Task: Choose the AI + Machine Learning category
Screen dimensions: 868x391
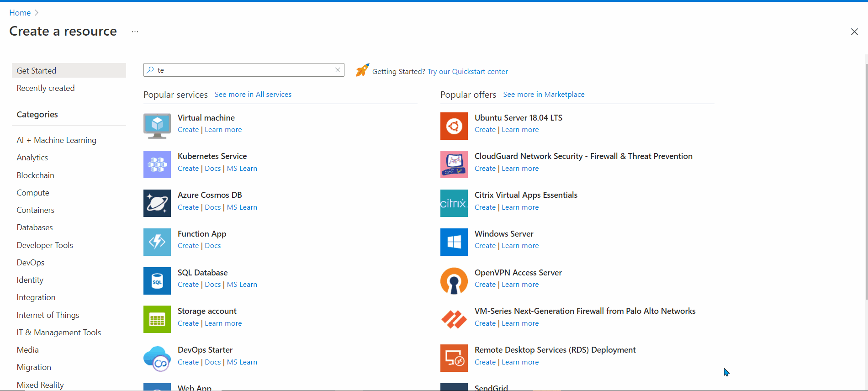Action: point(57,140)
